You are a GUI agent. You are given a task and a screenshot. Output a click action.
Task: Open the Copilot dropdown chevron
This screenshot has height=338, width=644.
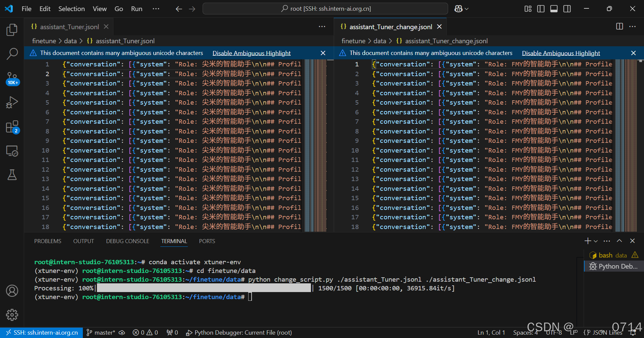pos(467,9)
